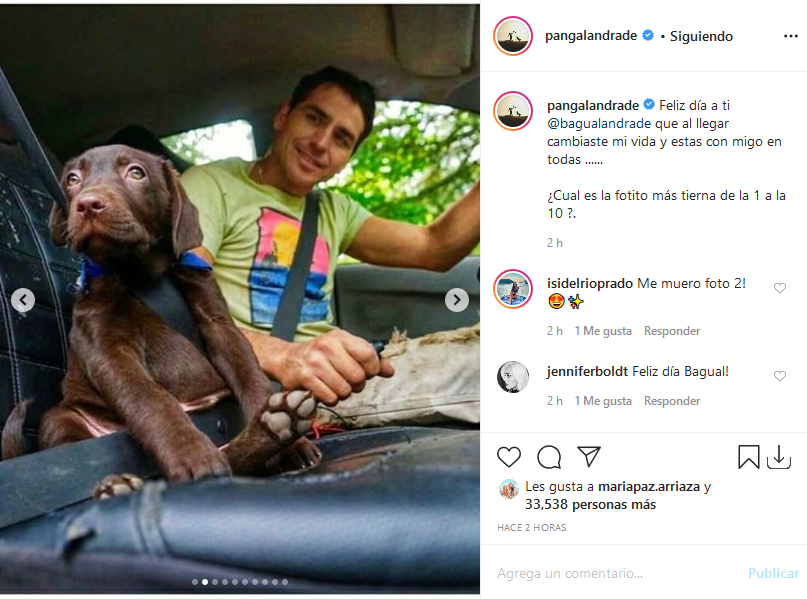Click the download icon beside bookmark

(779, 457)
